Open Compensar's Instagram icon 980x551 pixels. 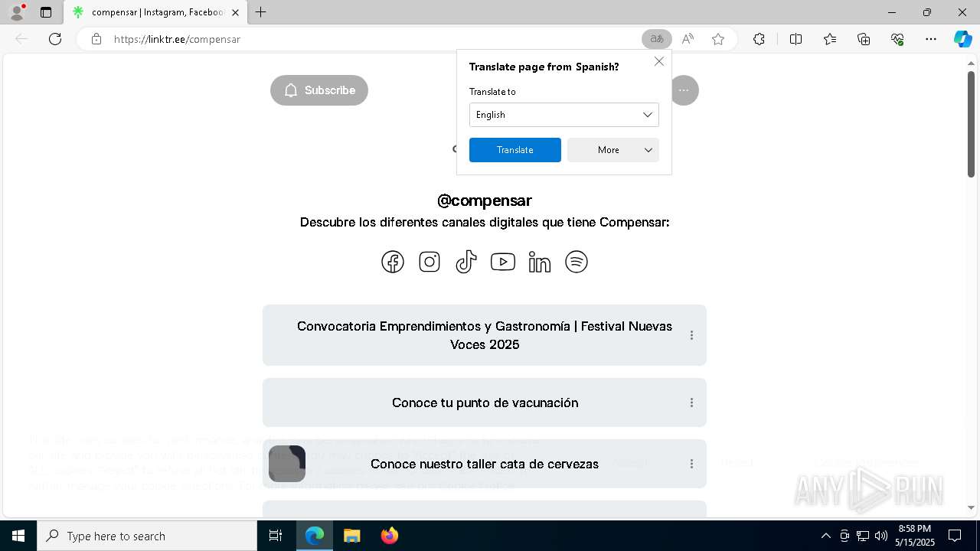pyautogui.click(x=430, y=262)
